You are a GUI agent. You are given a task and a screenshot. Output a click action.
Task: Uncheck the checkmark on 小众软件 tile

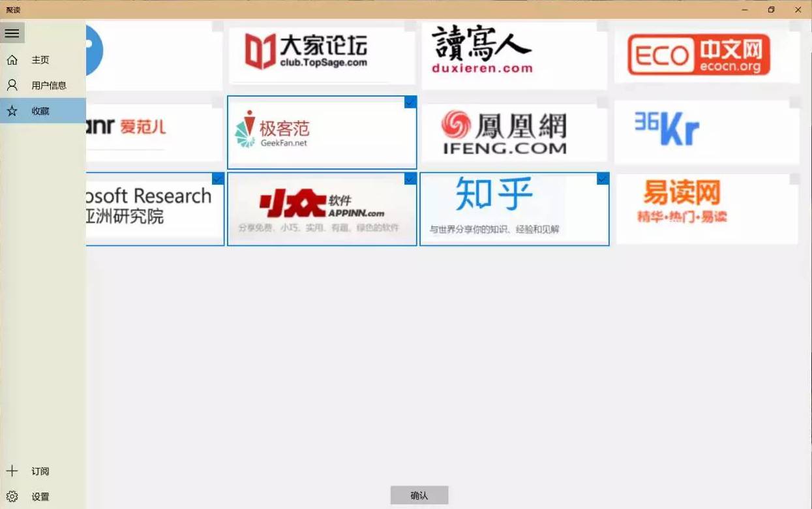410,179
